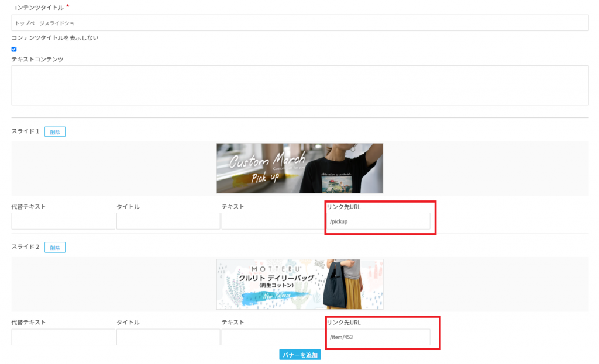
Task: Edit the スライド 1 リンク先URL field containing /pickup
Action: click(x=378, y=221)
